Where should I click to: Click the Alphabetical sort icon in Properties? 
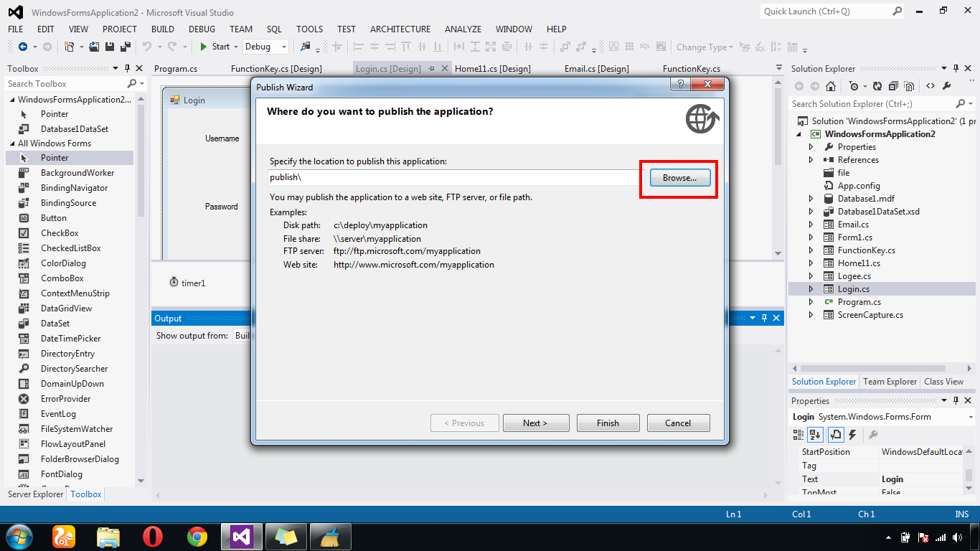pos(816,434)
